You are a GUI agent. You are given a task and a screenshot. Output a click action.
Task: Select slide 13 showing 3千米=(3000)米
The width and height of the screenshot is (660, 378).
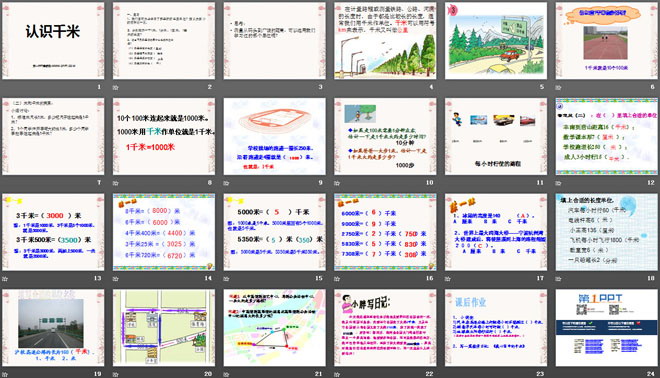[53, 232]
